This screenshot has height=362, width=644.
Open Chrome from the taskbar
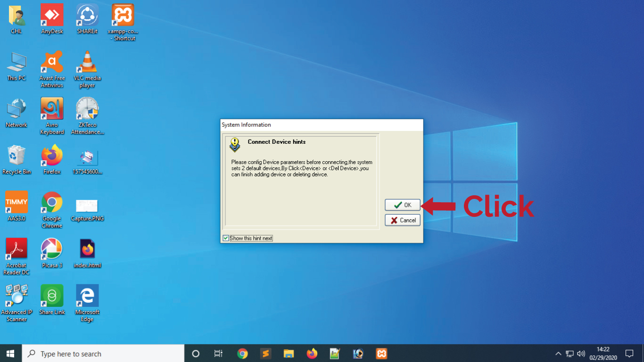pos(242,354)
